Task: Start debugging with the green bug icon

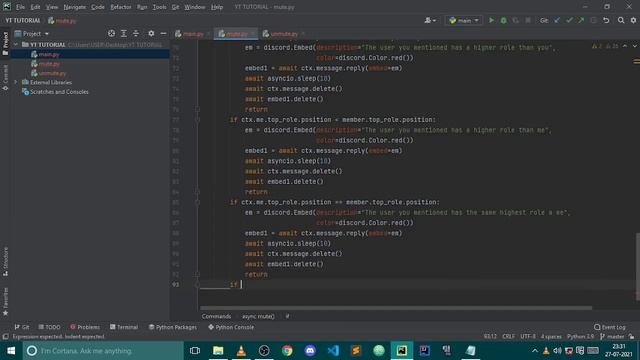Action: [x=504, y=20]
